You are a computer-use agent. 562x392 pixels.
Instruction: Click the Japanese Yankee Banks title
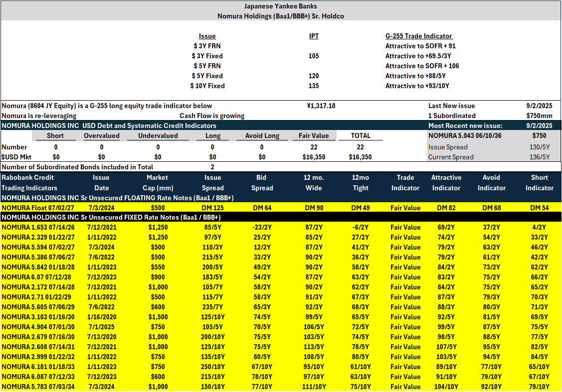pyautogui.click(x=281, y=6)
